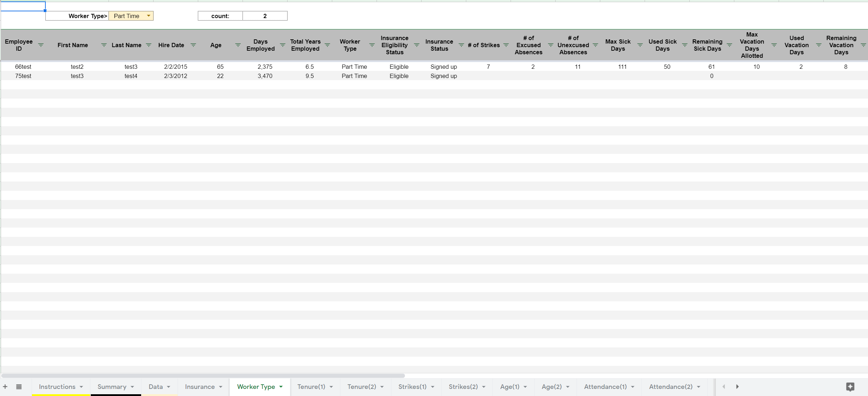Select the 'count:' label cell
Screen dimensions: 868x396
[220, 16]
